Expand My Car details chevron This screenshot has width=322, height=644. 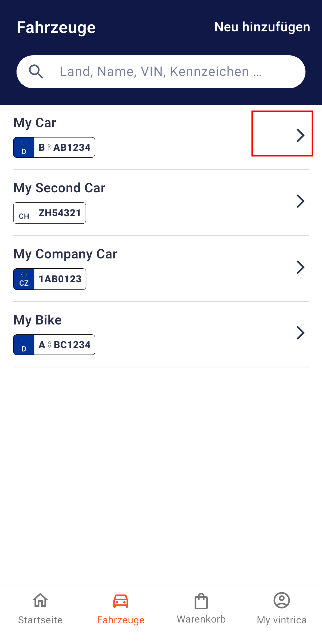click(x=300, y=135)
